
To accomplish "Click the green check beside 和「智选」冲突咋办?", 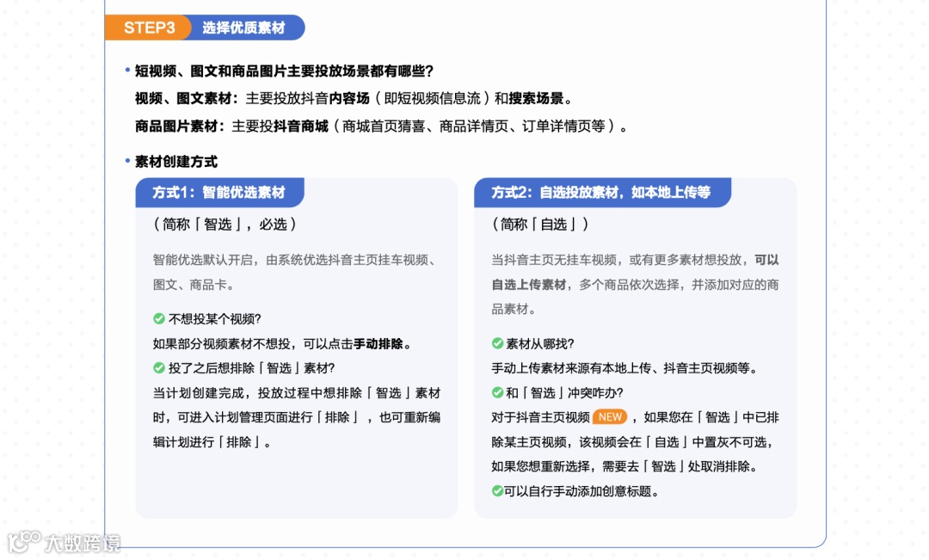I will pyautogui.click(x=498, y=392).
